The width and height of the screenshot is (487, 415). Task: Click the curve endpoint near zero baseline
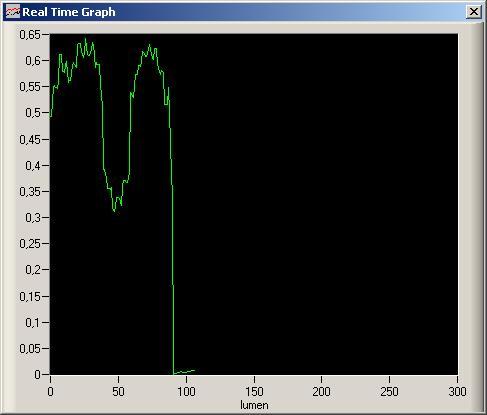click(x=195, y=370)
